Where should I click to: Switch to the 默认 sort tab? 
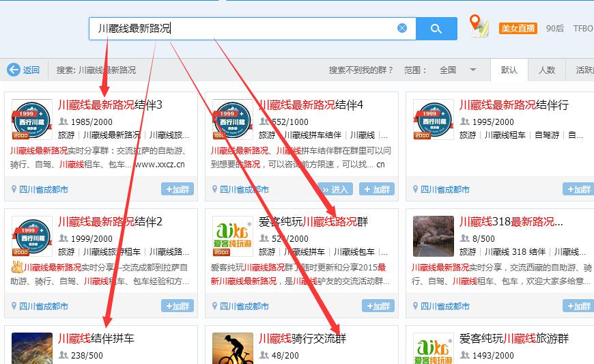tap(509, 70)
